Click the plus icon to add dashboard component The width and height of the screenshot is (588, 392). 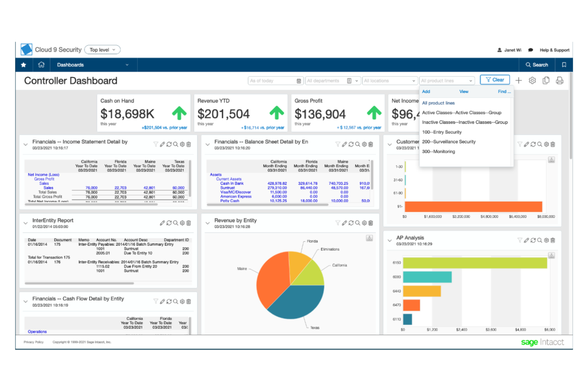coord(518,80)
